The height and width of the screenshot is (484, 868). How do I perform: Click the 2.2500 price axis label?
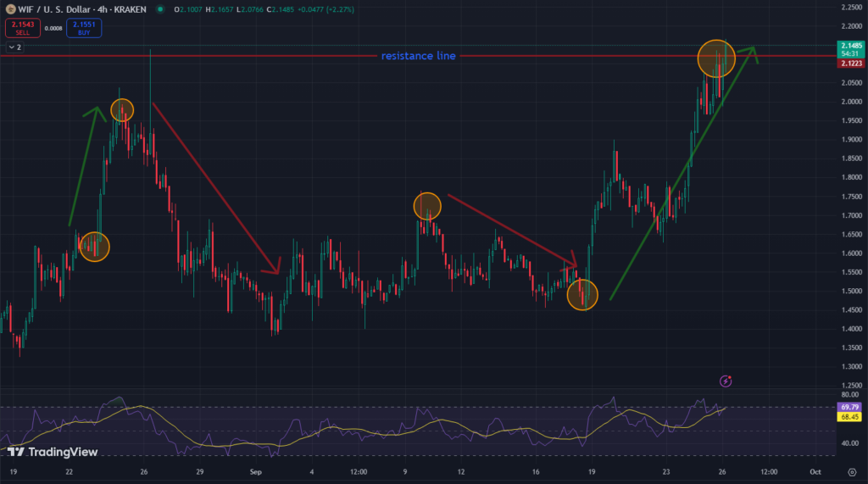pos(851,7)
